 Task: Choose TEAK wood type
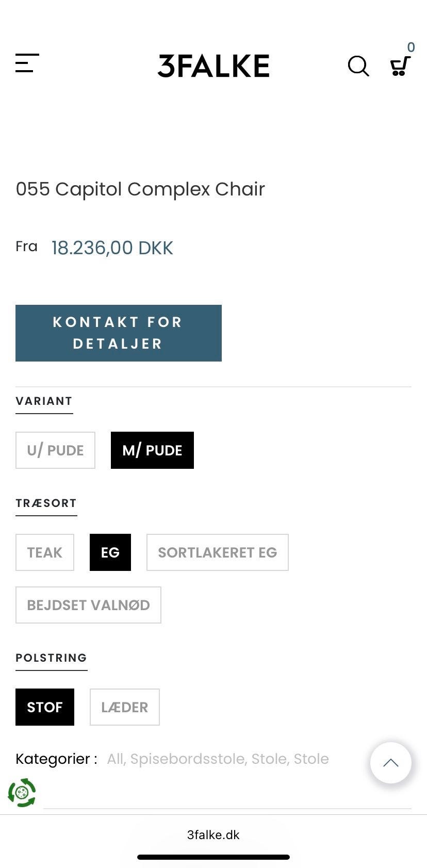click(45, 552)
